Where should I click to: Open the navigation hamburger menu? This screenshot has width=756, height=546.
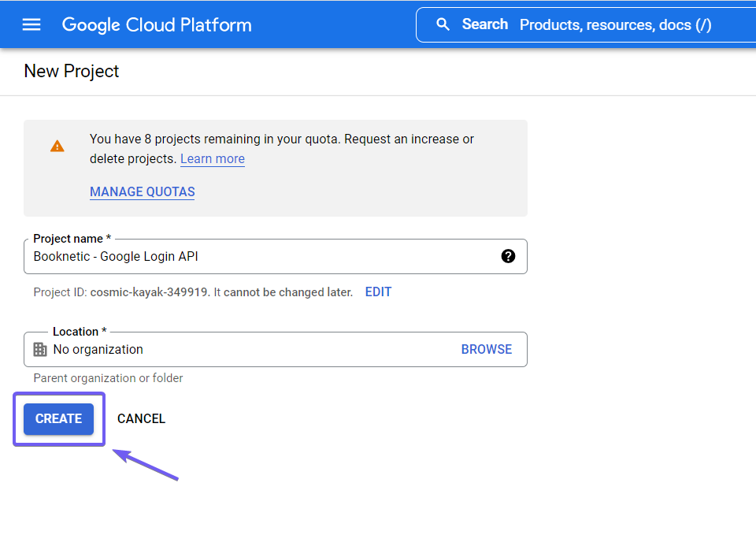coord(31,24)
